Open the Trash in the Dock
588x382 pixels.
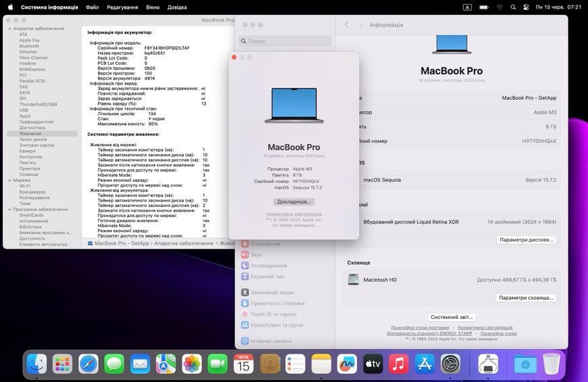[552, 364]
